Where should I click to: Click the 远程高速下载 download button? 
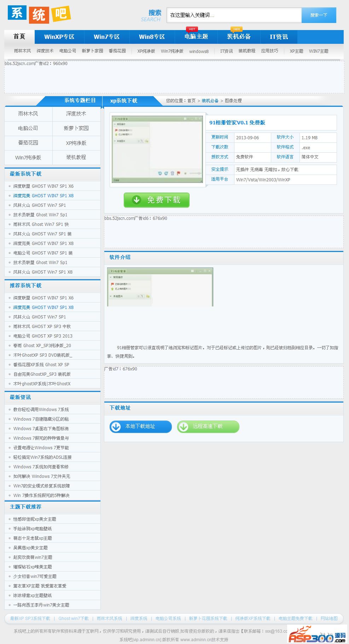tap(208, 427)
